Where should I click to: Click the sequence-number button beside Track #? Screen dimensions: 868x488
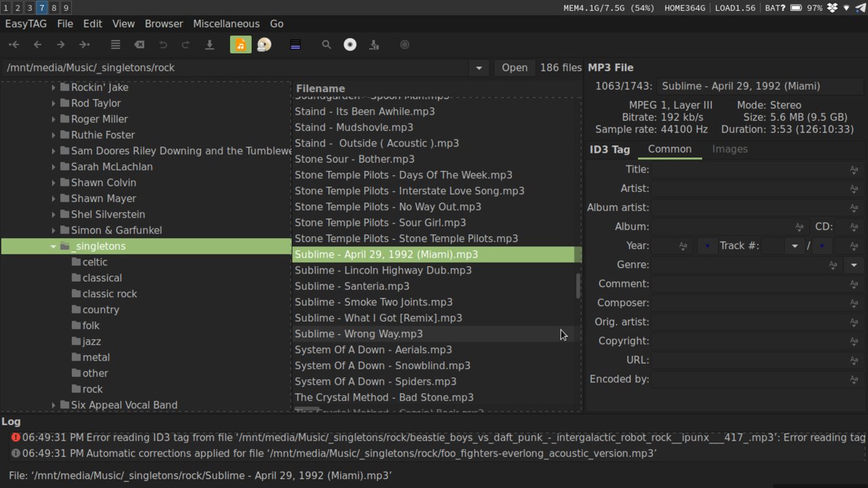(707, 246)
